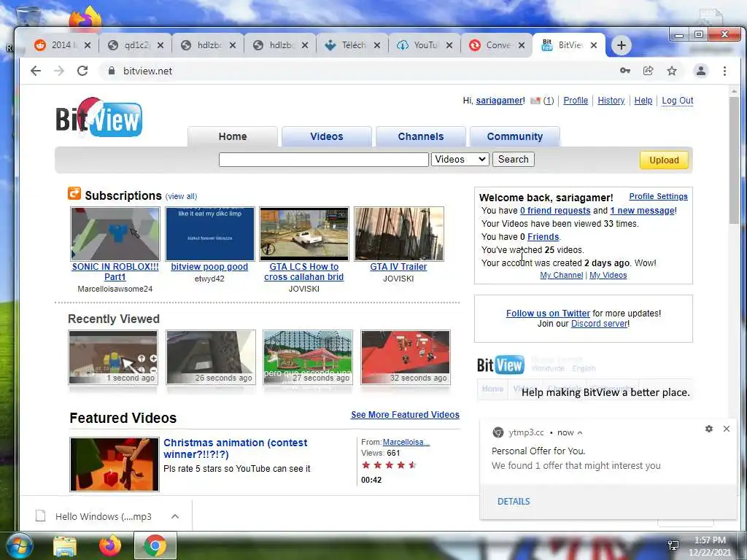747x560 pixels.
Task: Open the Discord server link
Action: click(600, 324)
